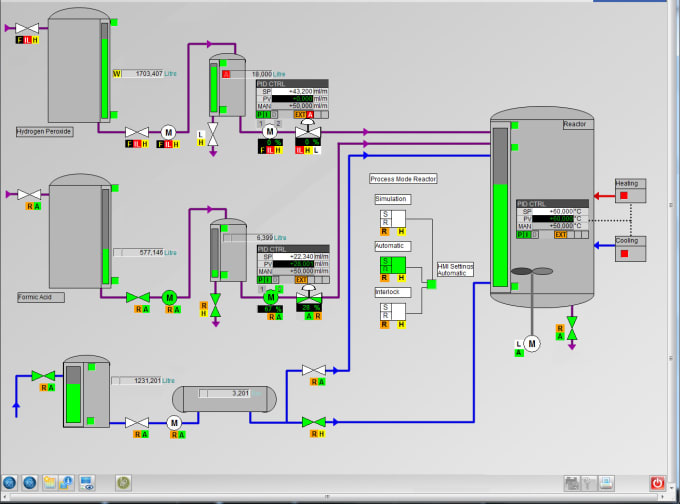The image size is (680, 504).
Task: Open the peroxide dosing pump showing 0 %
Action: (x=270, y=131)
